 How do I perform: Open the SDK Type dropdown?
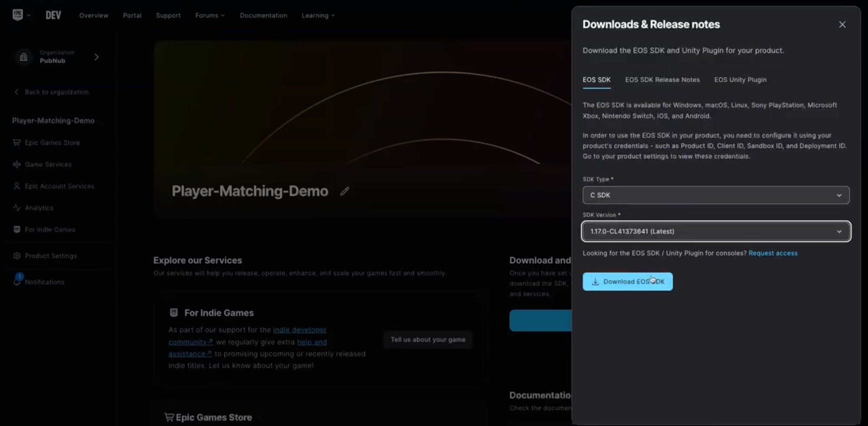tap(716, 195)
